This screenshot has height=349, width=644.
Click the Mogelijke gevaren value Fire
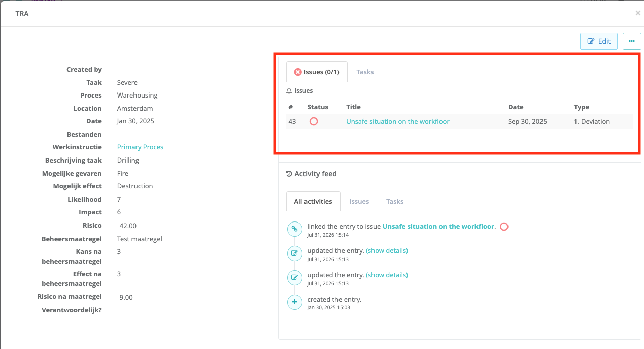(x=123, y=173)
